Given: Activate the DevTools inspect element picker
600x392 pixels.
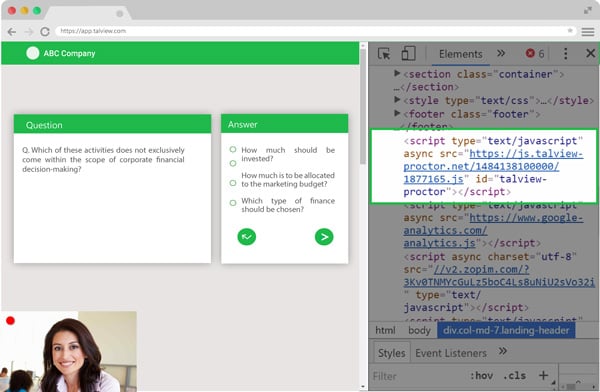Looking at the screenshot, I should coord(384,54).
